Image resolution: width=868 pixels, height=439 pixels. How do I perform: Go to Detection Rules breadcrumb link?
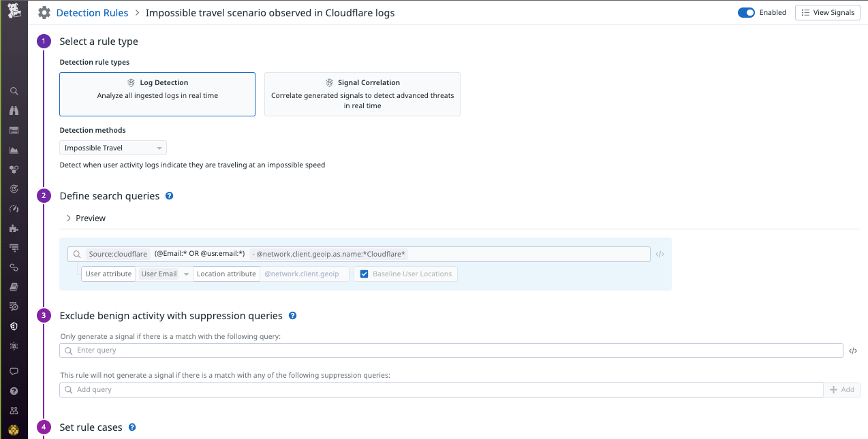tap(91, 13)
